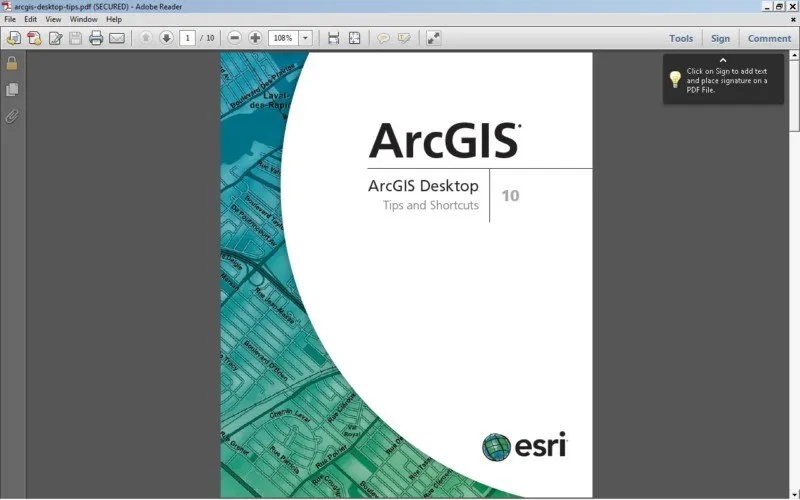800x500 pixels.
Task: Print the document using the printer icon
Action: pos(96,38)
